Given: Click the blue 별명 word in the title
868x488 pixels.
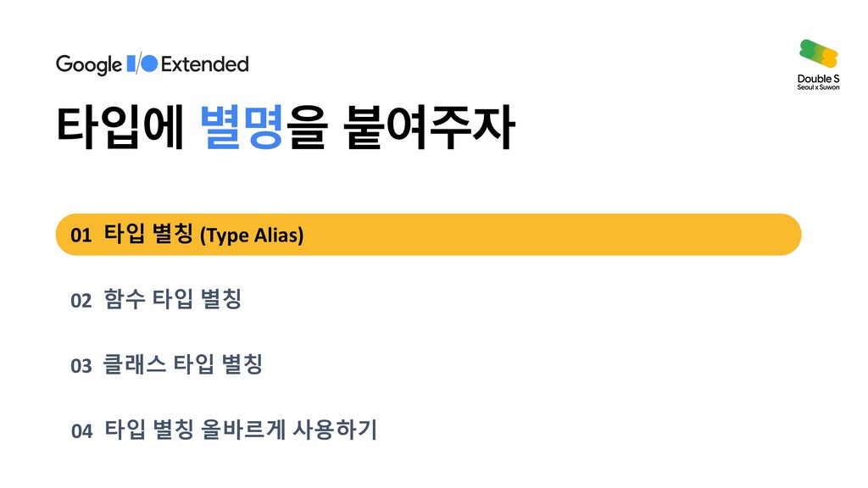Looking at the screenshot, I should (242, 127).
